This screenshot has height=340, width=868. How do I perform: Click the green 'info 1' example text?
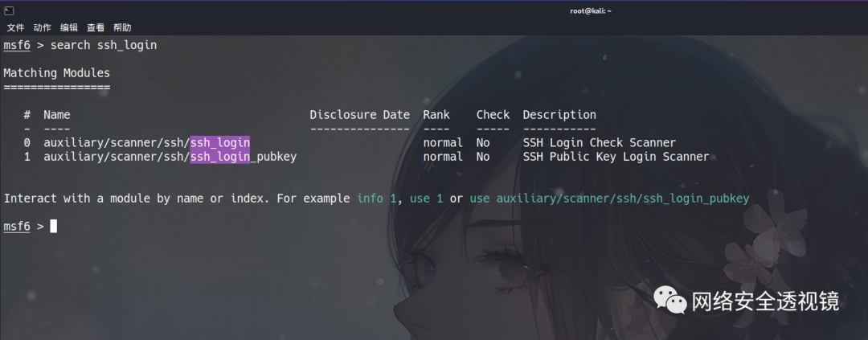[x=377, y=199]
